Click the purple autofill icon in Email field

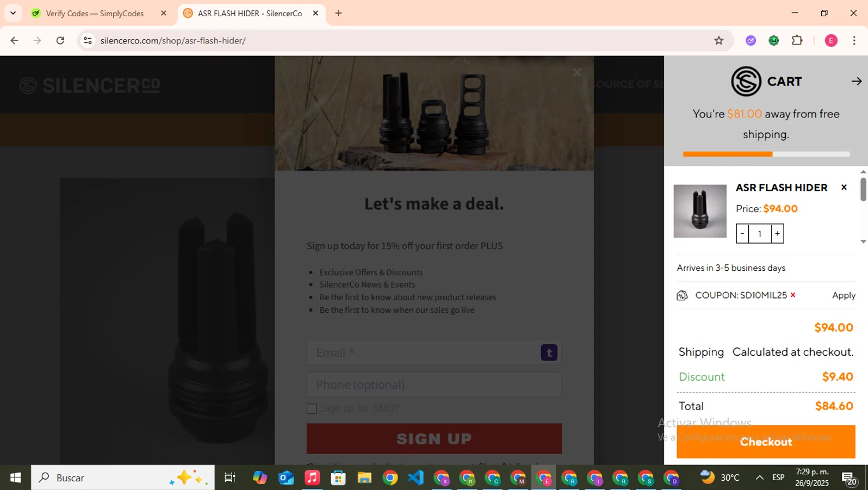[549, 352]
